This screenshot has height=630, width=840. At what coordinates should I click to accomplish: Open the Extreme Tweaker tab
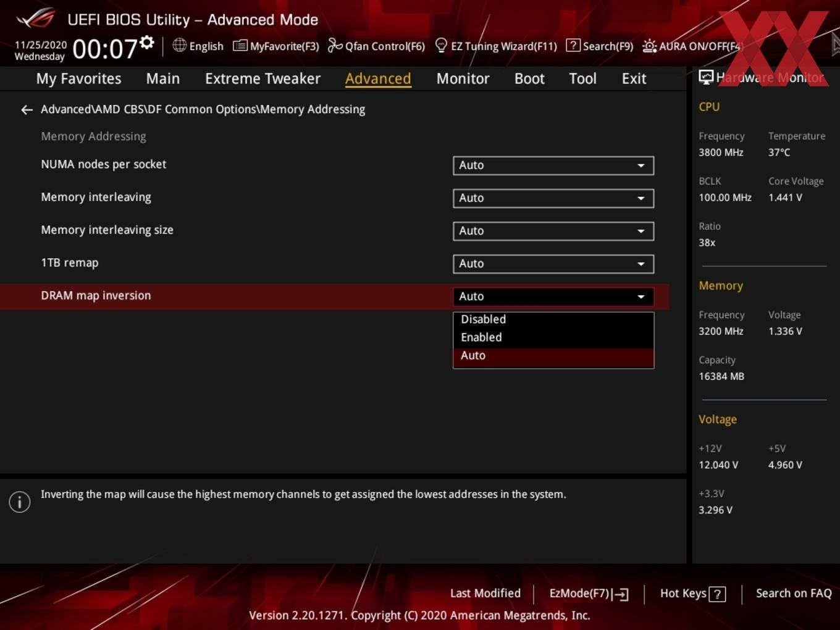tap(262, 78)
